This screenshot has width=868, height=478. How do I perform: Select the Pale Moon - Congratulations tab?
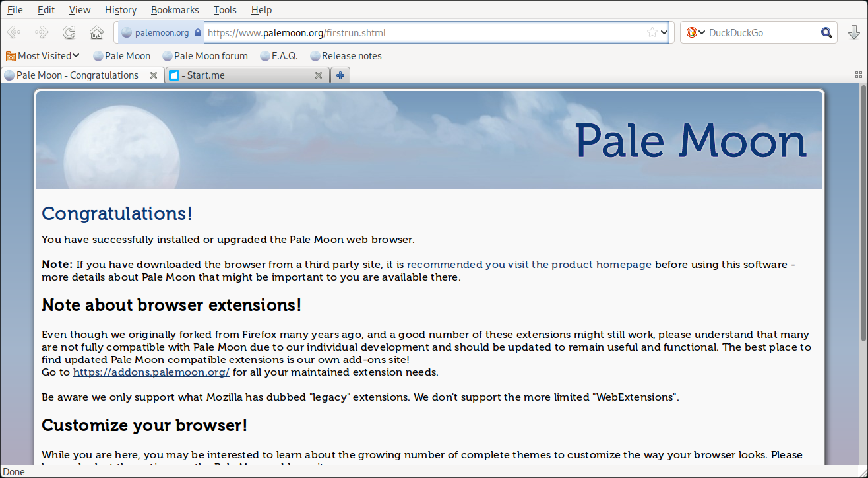pos(82,75)
